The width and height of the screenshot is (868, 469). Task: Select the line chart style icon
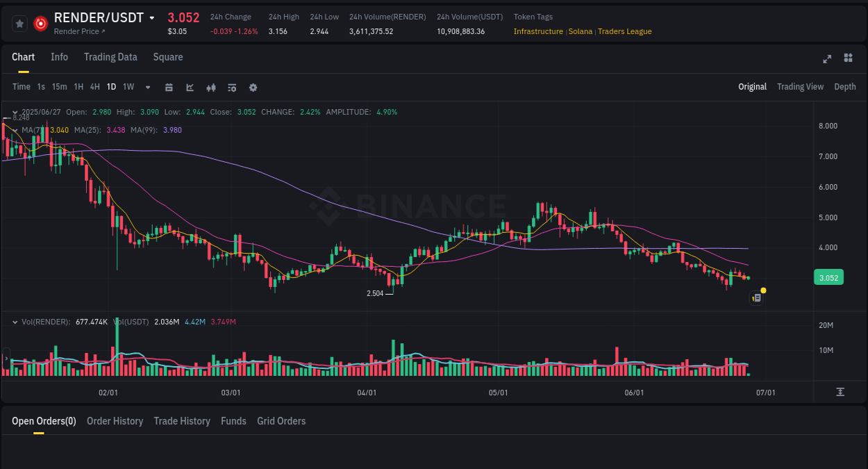(x=190, y=87)
